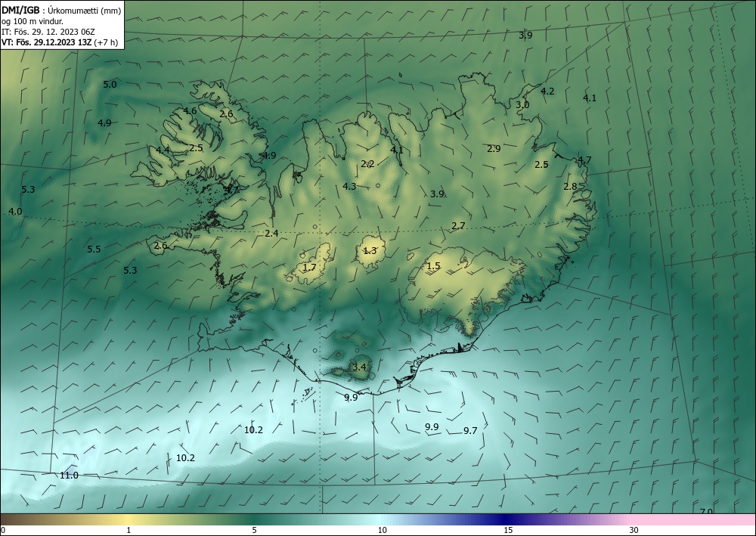Click the 4.2 value off the northeast coast
This screenshot has height=536, width=756.
(547, 91)
